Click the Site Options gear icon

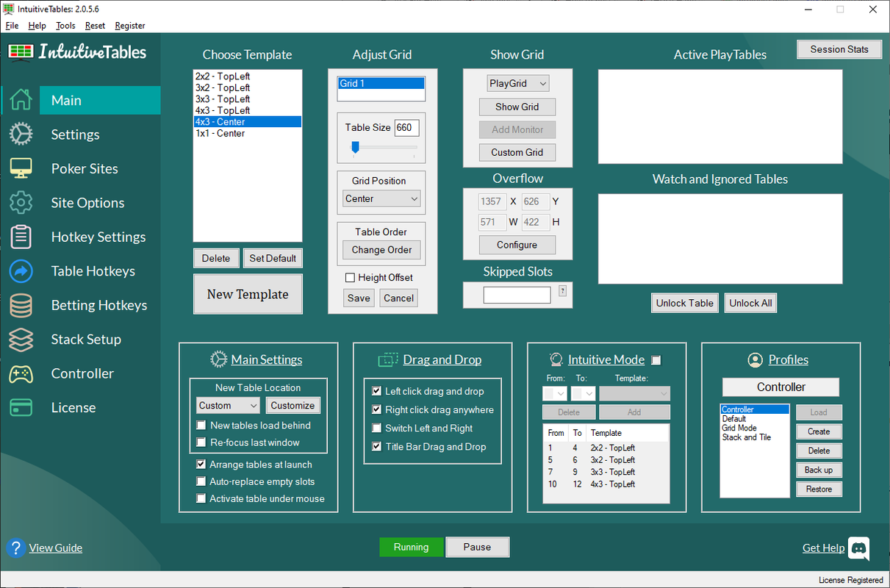[x=21, y=203]
